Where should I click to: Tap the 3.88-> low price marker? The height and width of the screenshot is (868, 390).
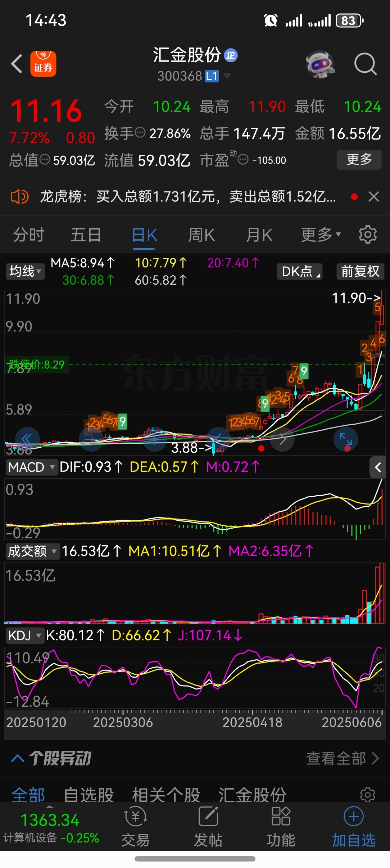tap(192, 448)
